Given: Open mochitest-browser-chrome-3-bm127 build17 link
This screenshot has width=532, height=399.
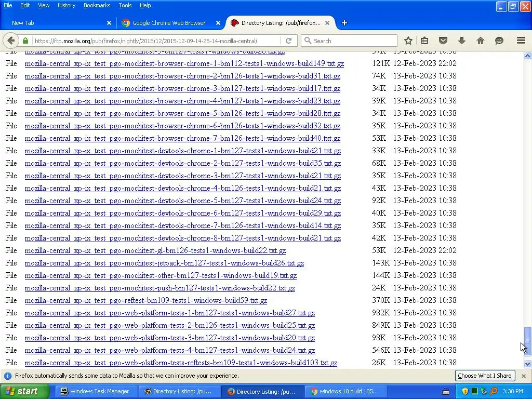Looking at the screenshot, I should (x=182, y=88).
